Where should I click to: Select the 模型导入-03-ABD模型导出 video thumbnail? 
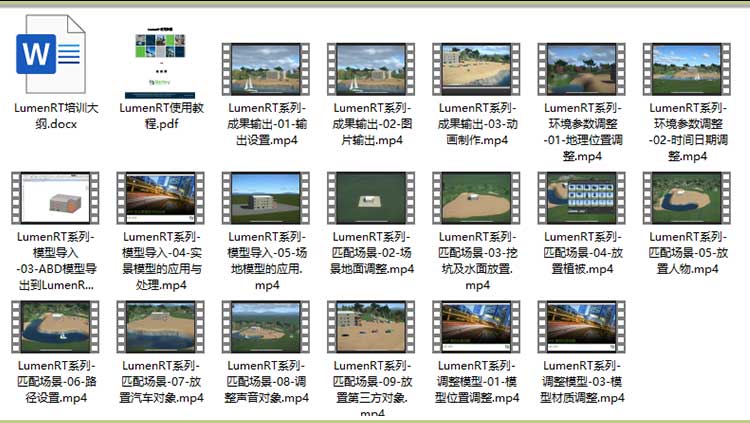[x=55, y=198]
